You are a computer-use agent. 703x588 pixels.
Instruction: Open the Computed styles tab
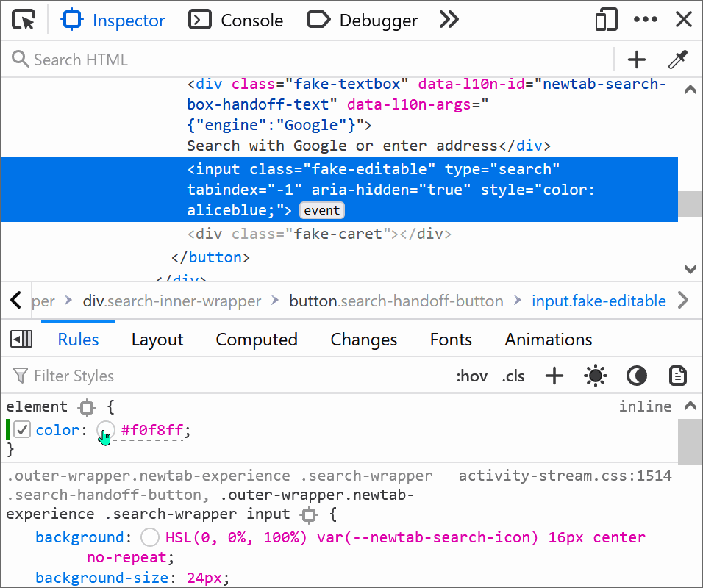click(x=256, y=339)
